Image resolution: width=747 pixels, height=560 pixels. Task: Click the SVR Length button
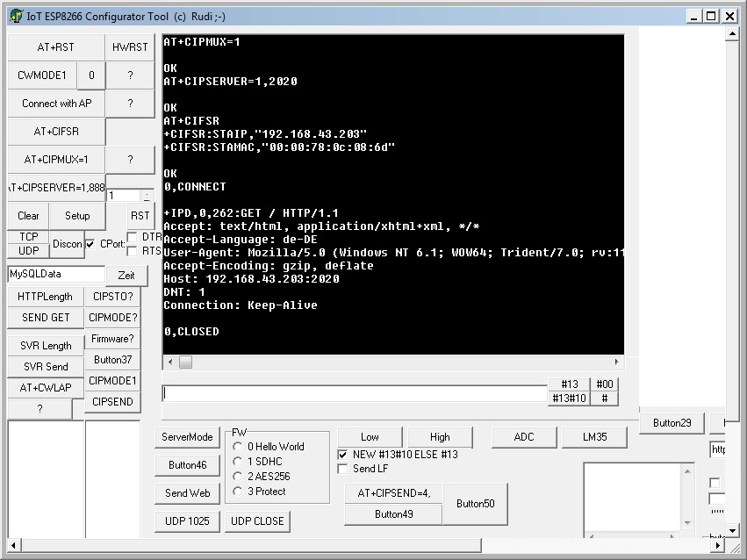pos(46,346)
